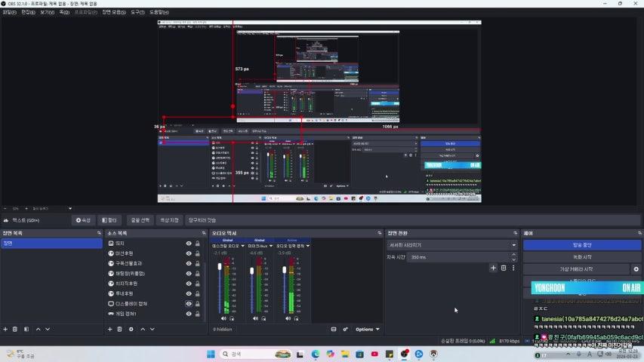Click the virtual camera settings gear icon

636,268
